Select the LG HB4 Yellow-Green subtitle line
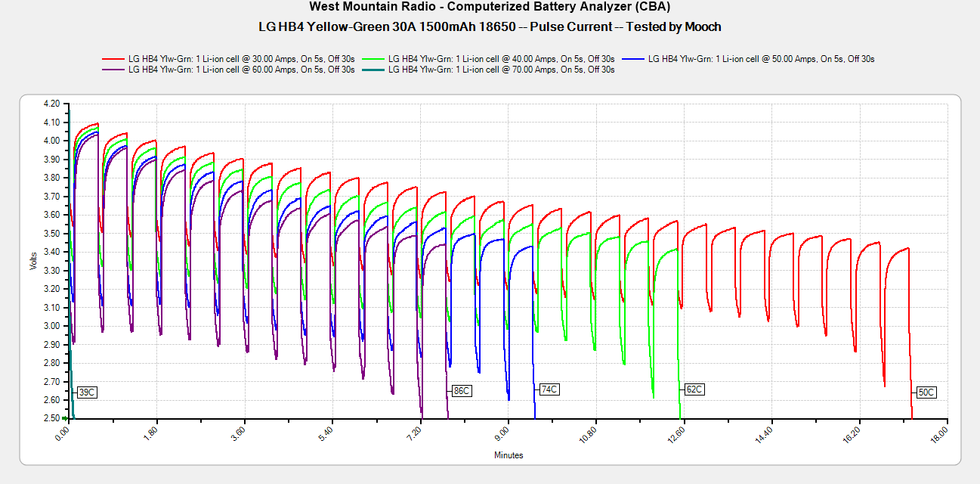Image resolution: width=980 pixels, height=484 pixels. tap(490, 27)
